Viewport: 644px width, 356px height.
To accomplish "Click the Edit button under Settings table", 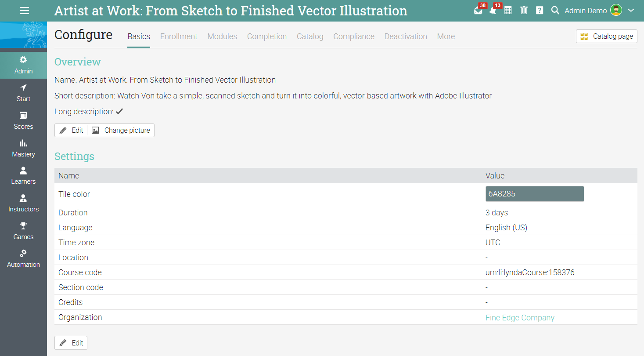I will 71,343.
